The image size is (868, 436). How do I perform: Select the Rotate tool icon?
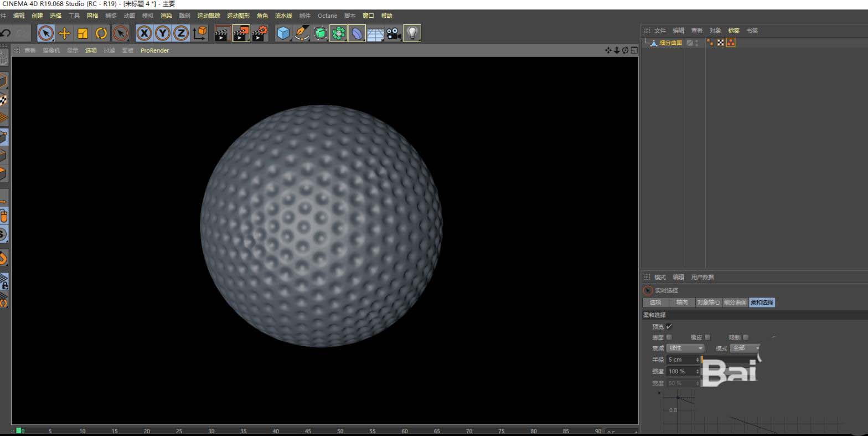[x=101, y=33]
